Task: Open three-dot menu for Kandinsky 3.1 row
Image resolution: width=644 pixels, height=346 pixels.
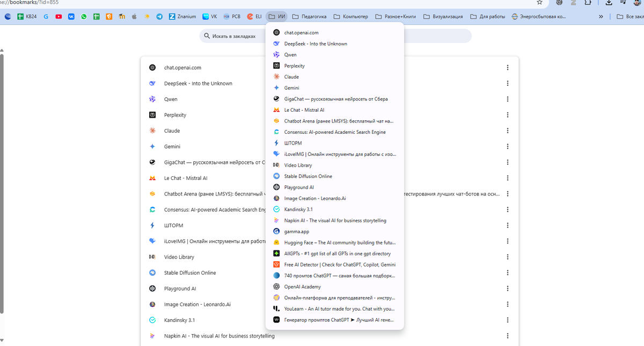Action: [x=507, y=320]
